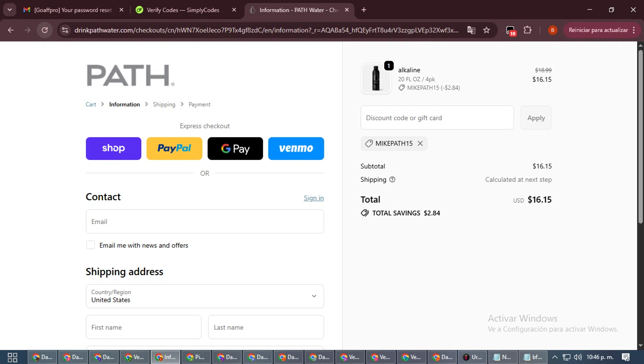The height and width of the screenshot is (364, 644).
Task: Open Windows Task View icon
Action: [12, 357]
